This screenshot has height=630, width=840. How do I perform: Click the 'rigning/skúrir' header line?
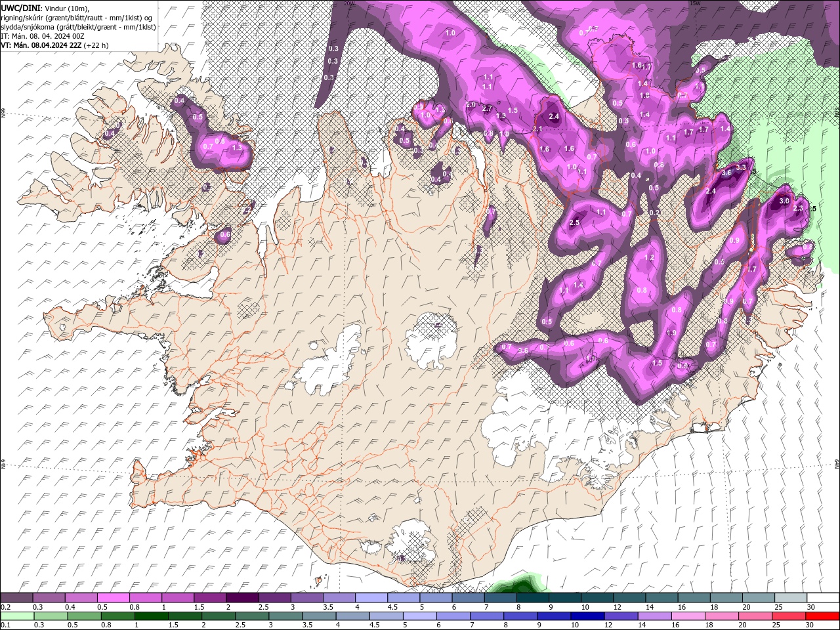click(76, 18)
